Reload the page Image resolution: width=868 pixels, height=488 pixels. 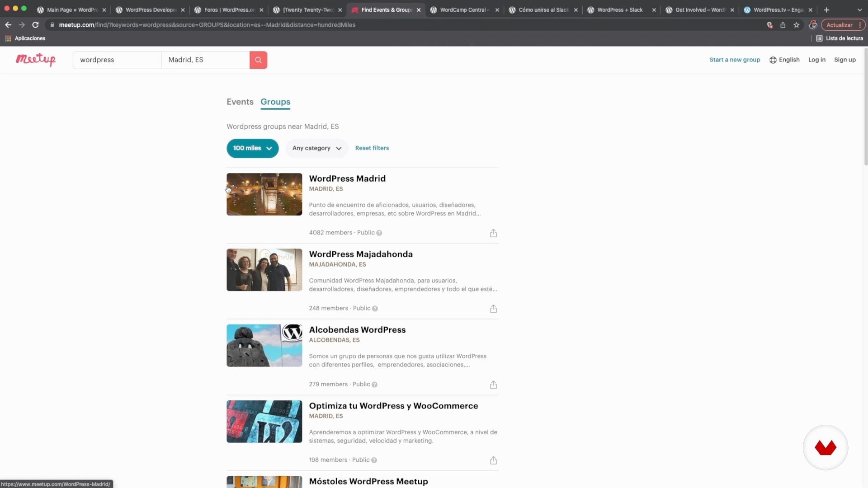coord(35,25)
